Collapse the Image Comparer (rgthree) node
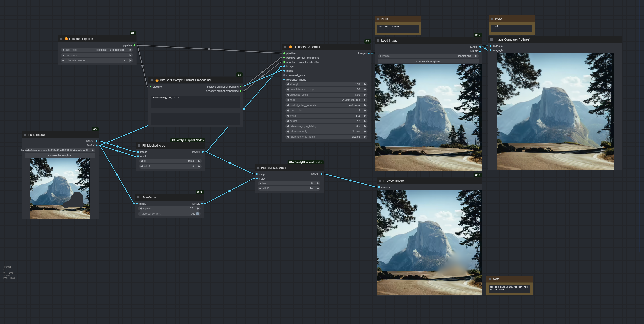 491,39
